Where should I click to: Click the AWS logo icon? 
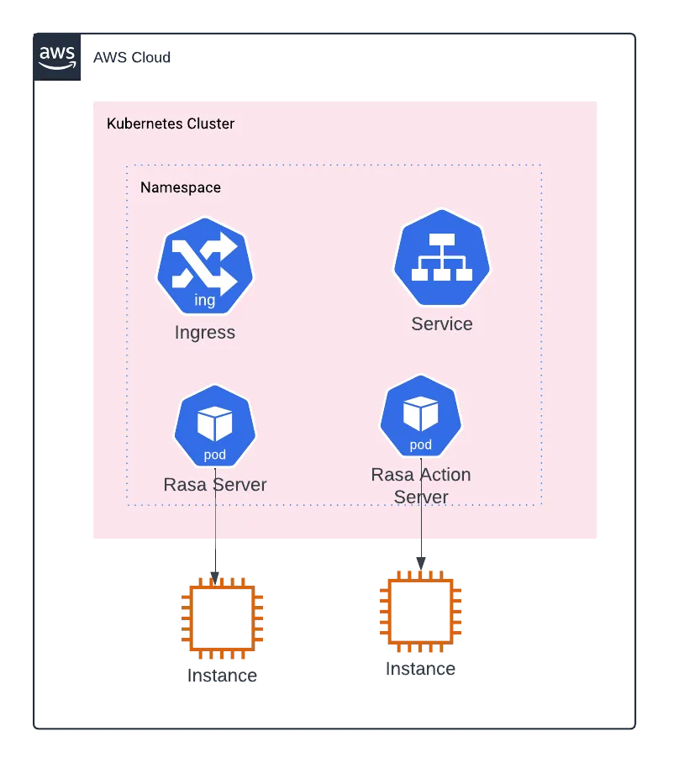tap(57, 57)
